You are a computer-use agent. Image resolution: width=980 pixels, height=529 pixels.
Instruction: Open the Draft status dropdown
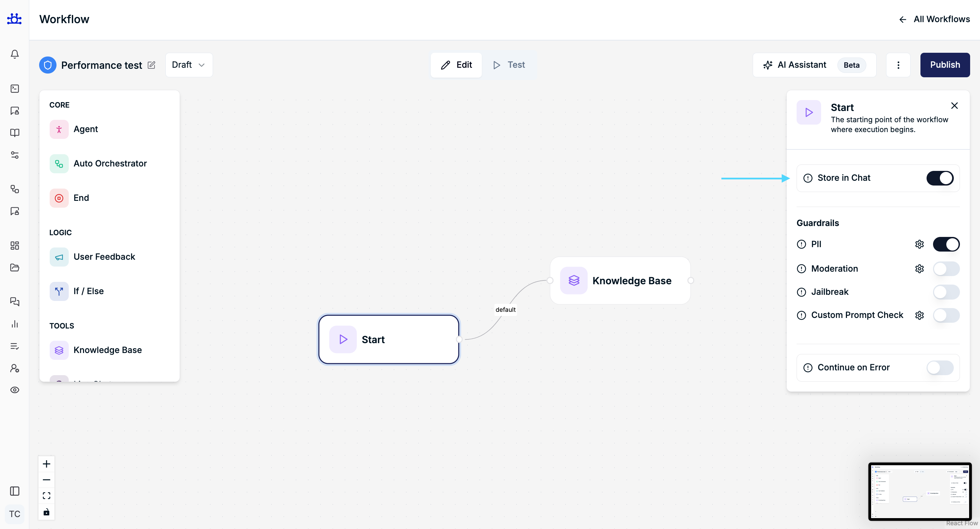click(189, 65)
